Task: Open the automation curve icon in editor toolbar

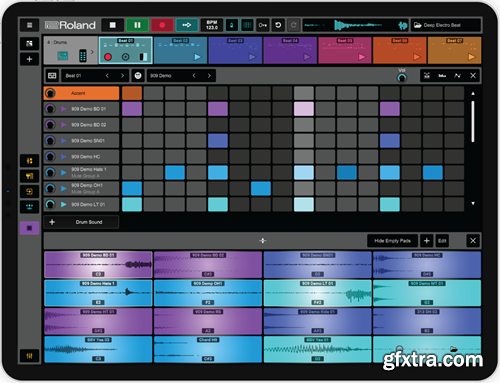Action: 457,76
